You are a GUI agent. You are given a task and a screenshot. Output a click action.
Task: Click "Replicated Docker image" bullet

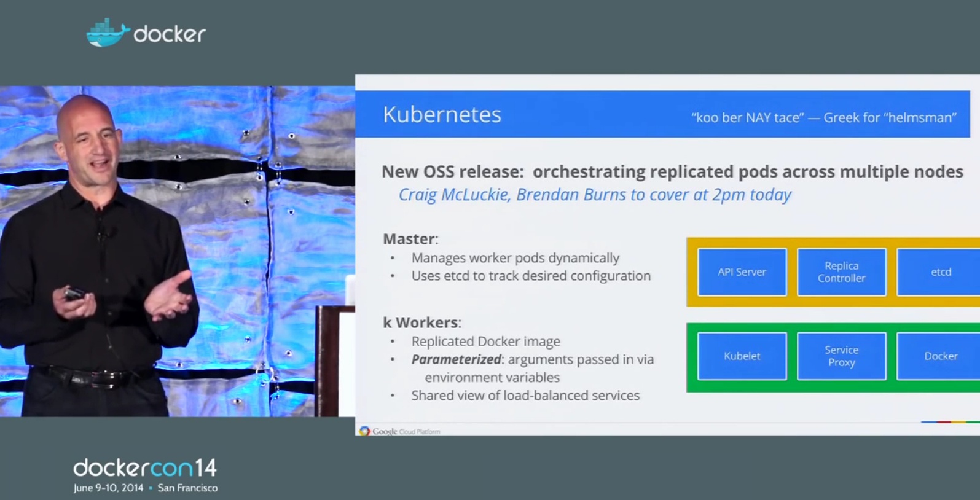[x=485, y=342]
